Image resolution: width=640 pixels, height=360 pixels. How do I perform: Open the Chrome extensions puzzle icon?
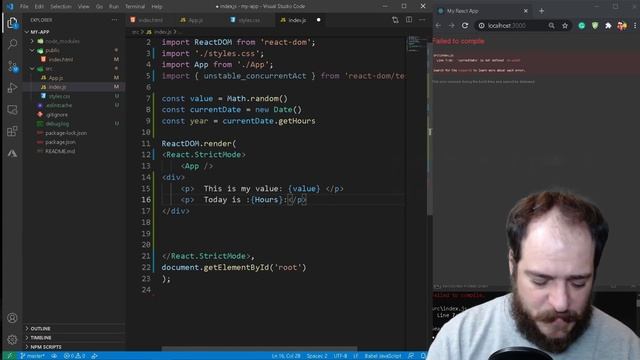coord(608,26)
